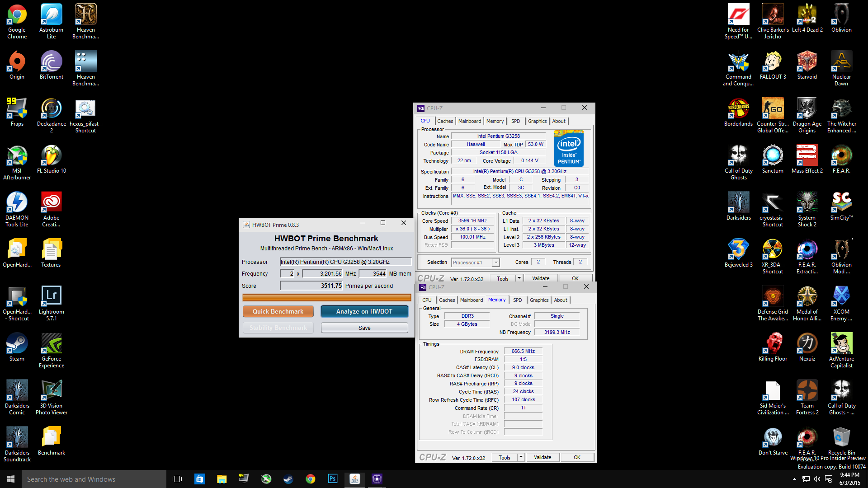
Task: Open Tools dropdown arrow in upper CPU-Z
Action: 519,278
